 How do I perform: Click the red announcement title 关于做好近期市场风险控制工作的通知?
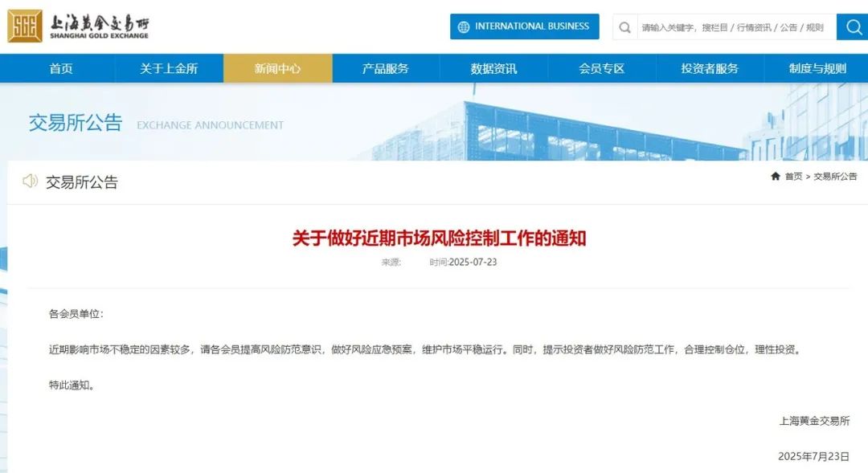[439, 238]
